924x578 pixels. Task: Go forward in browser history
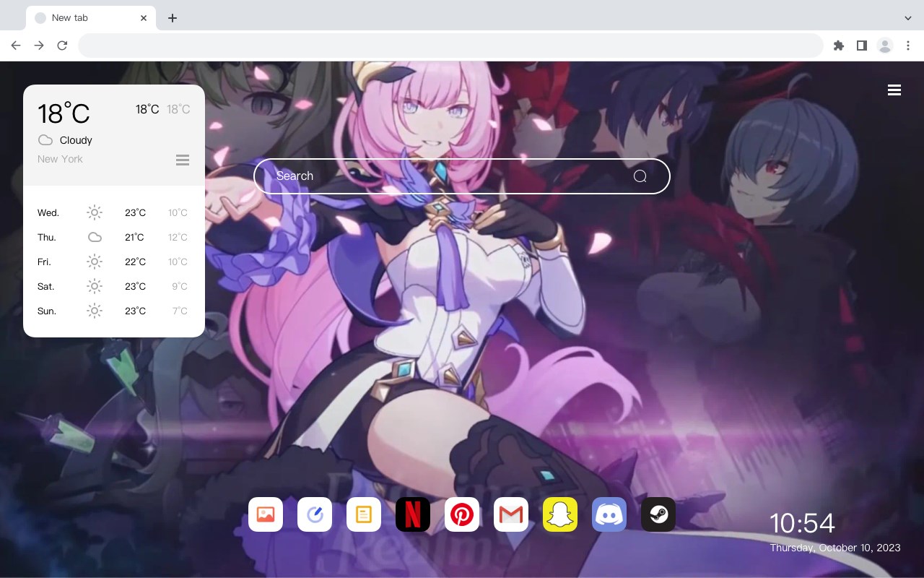(39, 46)
